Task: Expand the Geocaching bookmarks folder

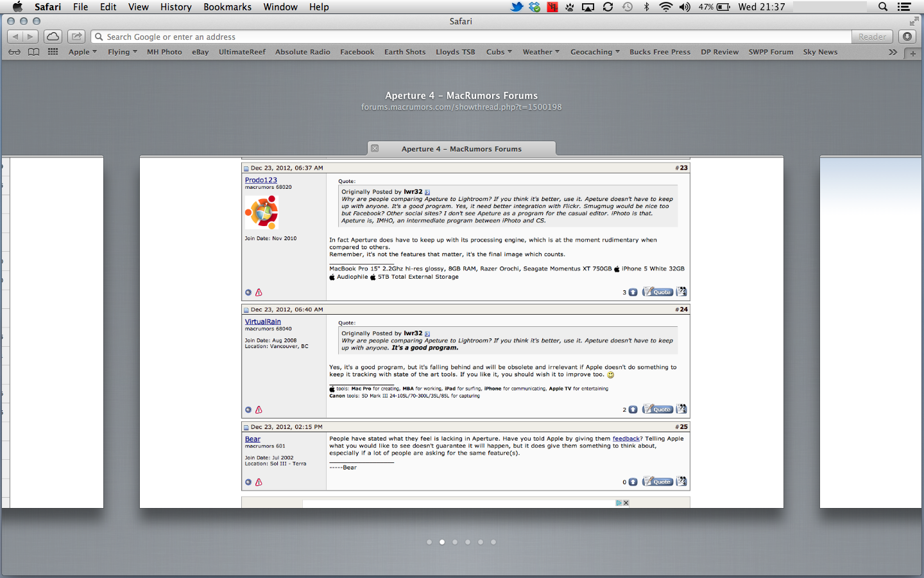Action: coord(595,52)
